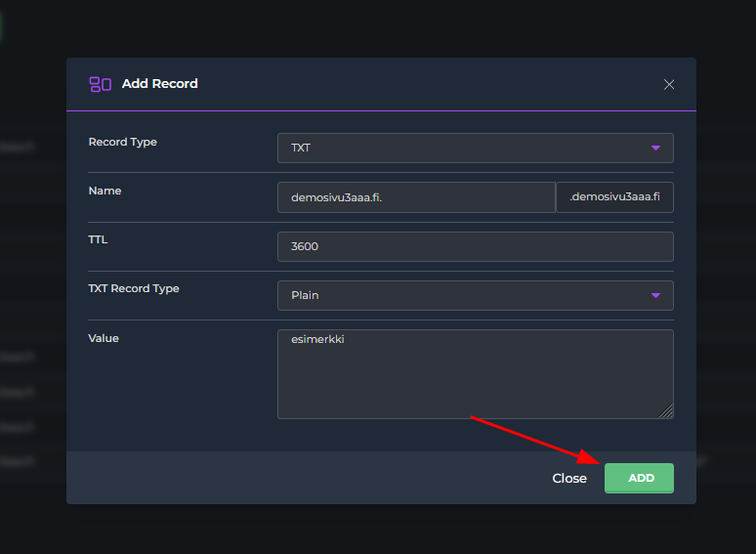Click the green element in the top-left background
The width and height of the screenshot is (756, 554).
pos(1,24)
